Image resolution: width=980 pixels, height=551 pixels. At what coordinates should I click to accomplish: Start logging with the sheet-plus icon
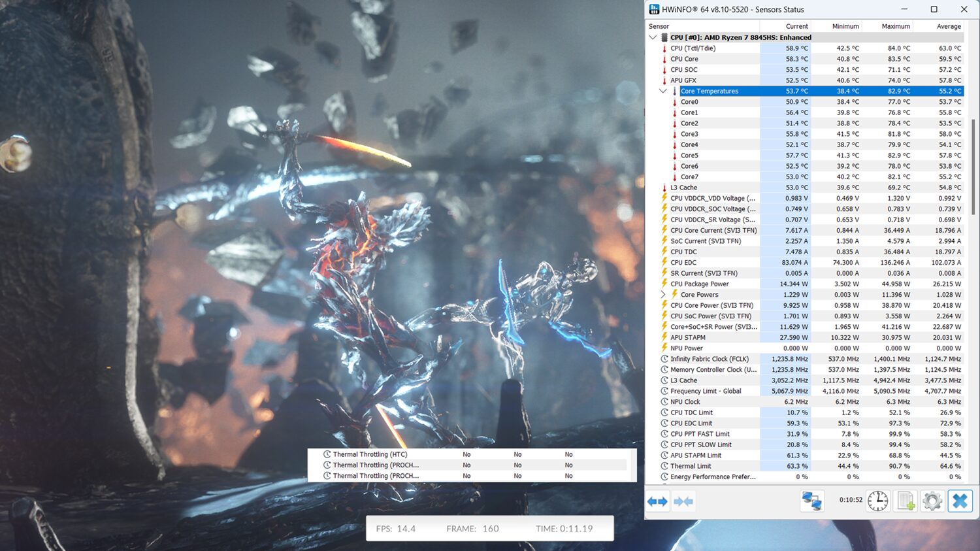click(906, 501)
